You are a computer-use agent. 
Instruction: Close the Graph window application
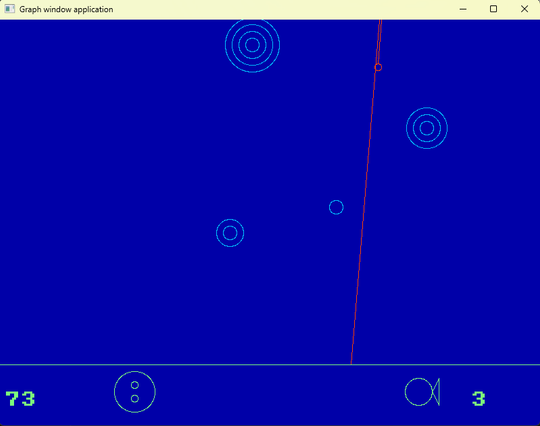pyautogui.click(x=524, y=9)
